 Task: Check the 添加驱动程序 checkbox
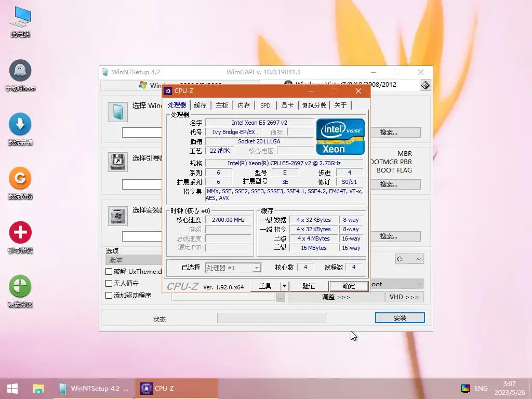[109, 295]
